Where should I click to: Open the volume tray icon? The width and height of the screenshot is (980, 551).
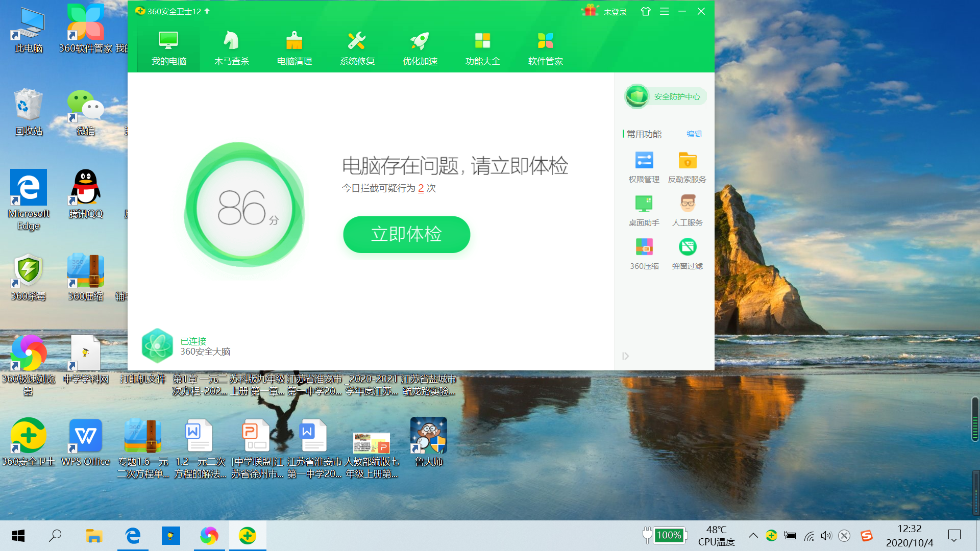tap(826, 536)
